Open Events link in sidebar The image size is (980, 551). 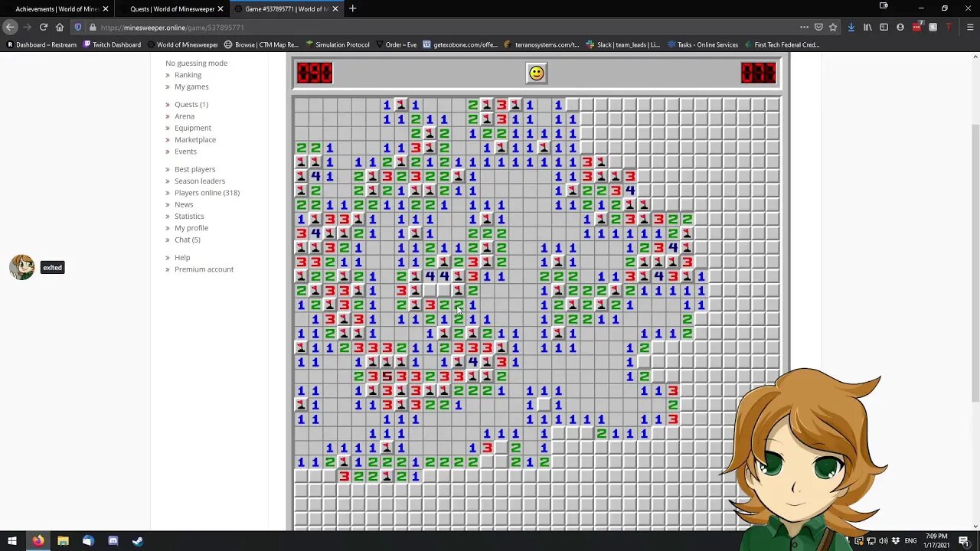tap(185, 152)
